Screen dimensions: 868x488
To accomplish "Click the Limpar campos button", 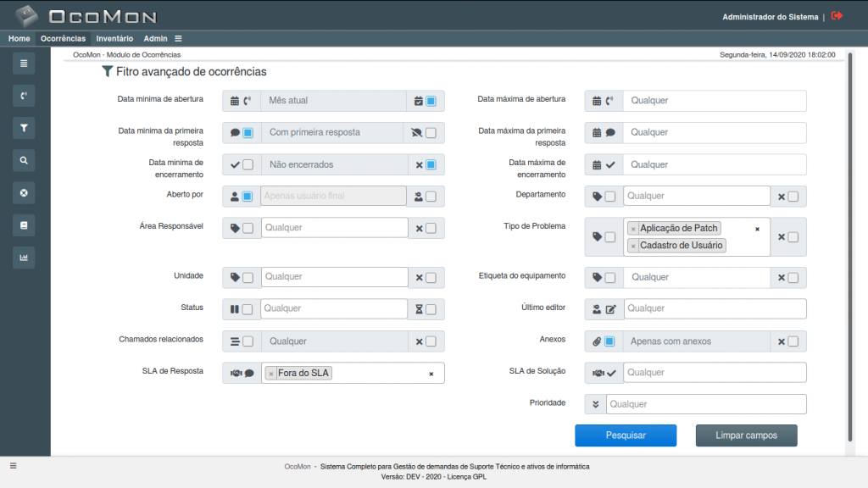I will [x=746, y=435].
